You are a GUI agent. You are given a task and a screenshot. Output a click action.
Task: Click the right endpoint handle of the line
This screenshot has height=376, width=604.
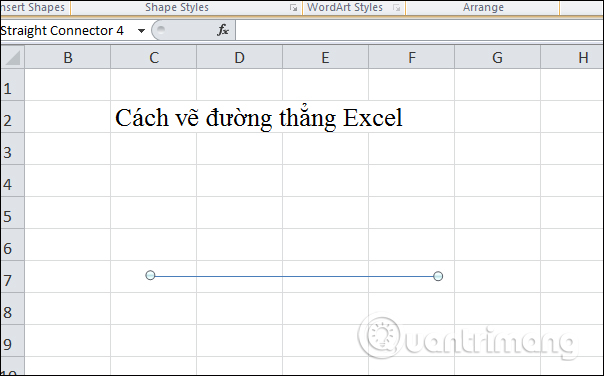point(438,276)
